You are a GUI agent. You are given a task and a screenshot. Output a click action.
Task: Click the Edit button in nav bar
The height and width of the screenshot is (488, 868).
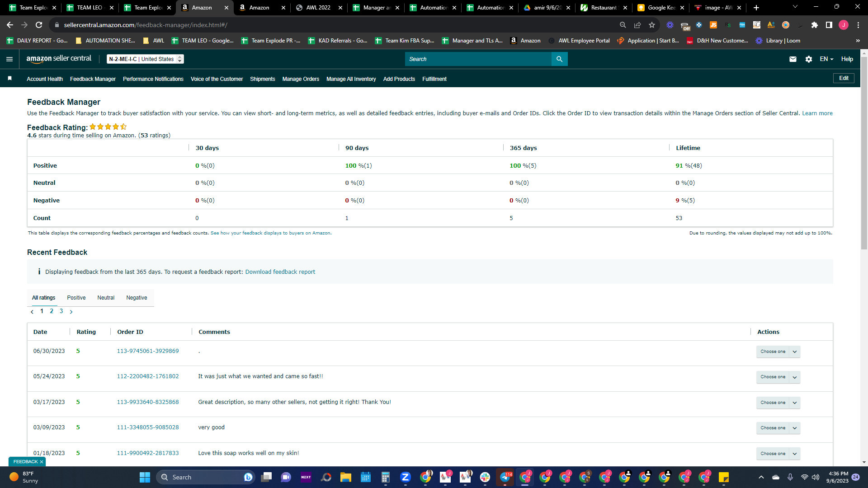(x=844, y=78)
